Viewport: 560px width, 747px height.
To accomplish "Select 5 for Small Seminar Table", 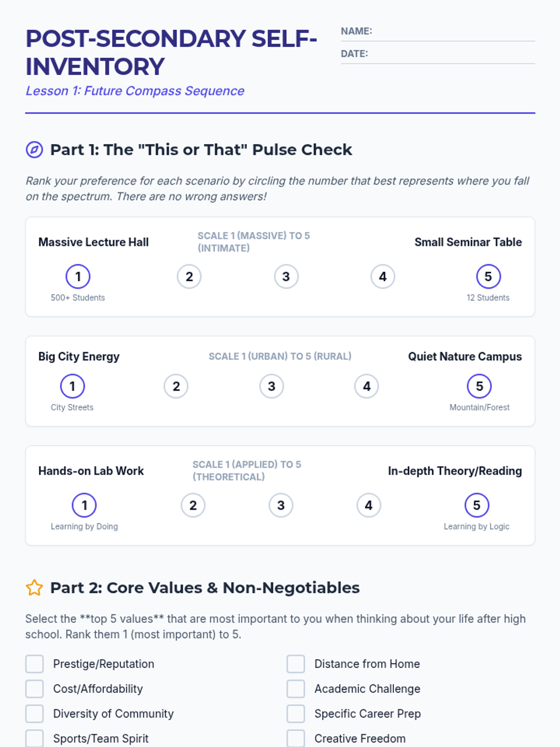I will point(488,276).
